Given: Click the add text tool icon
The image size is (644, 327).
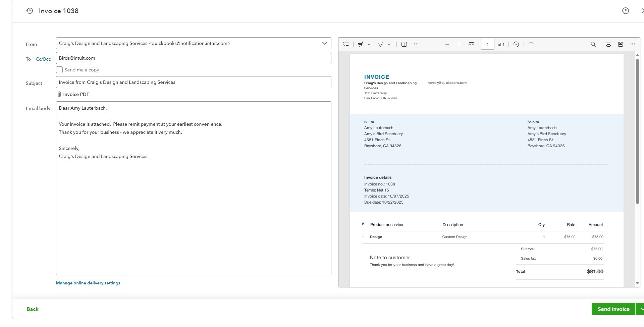Looking at the screenshot, I should coord(404,44).
